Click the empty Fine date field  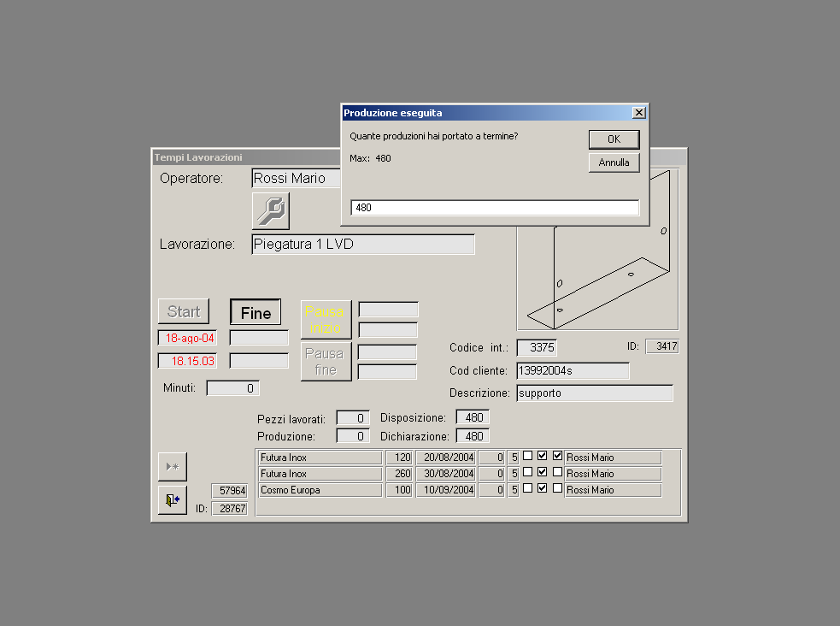(x=259, y=338)
